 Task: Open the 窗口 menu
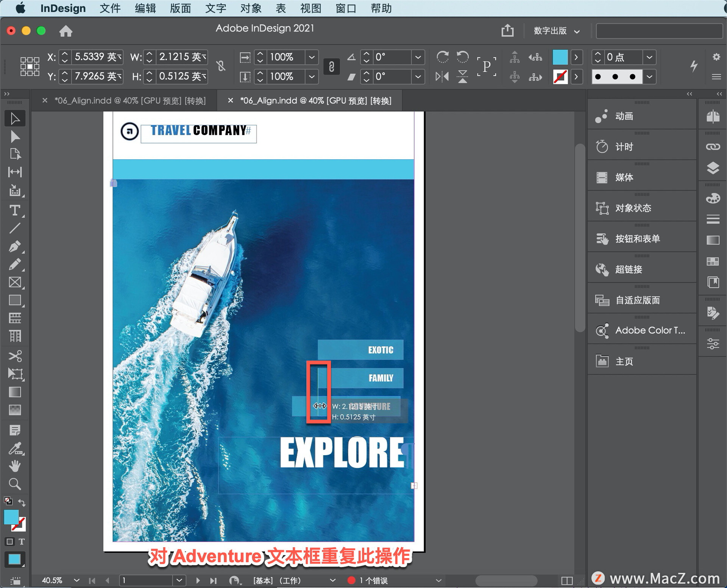(x=346, y=8)
